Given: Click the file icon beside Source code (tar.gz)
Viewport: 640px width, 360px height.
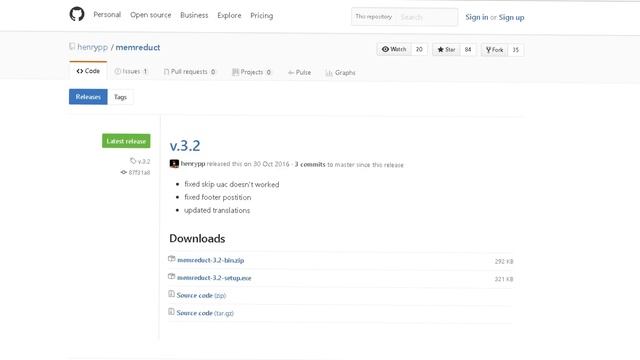Looking at the screenshot, I should point(171,311).
